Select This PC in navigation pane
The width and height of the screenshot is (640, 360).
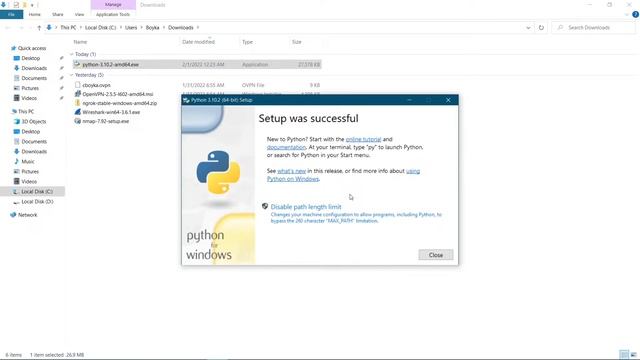[26, 111]
